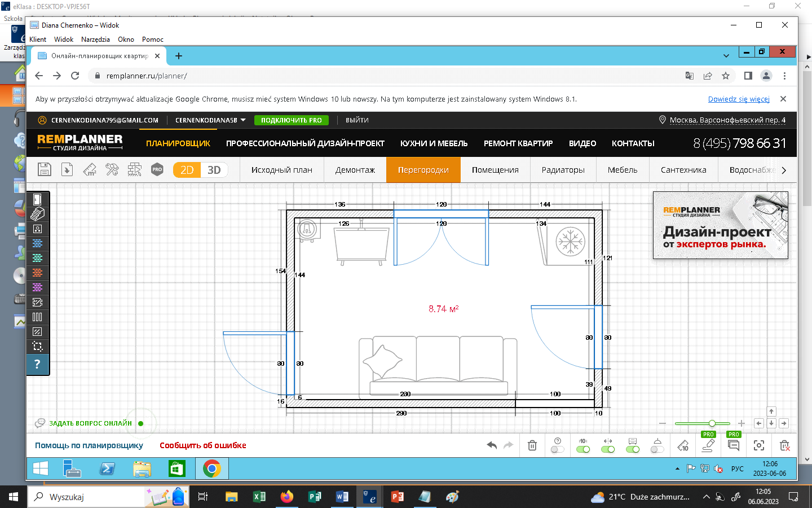Switch to the Демонтаж tab
The height and width of the screenshot is (508, 812).
pyautogui.click(x=355, y=170)
